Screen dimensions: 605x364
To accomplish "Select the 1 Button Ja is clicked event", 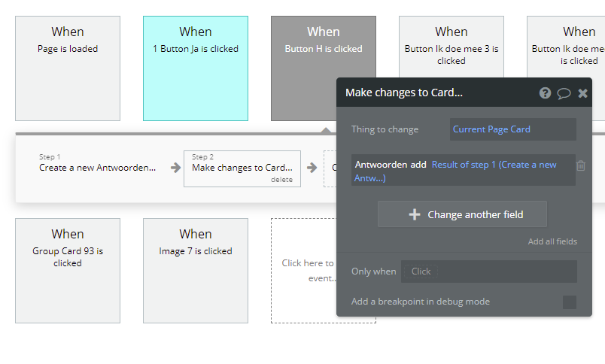I will [196, 68].
